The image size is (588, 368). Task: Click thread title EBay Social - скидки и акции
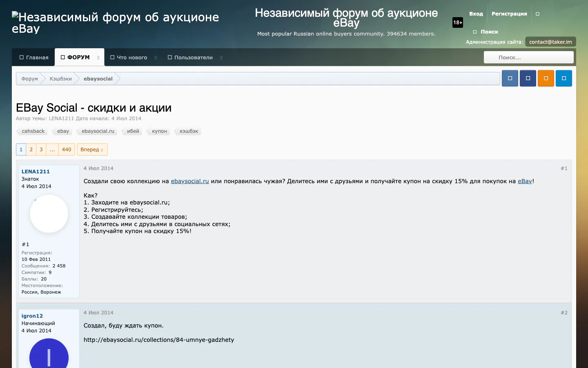pyautogui.click(x=94, y=108)
